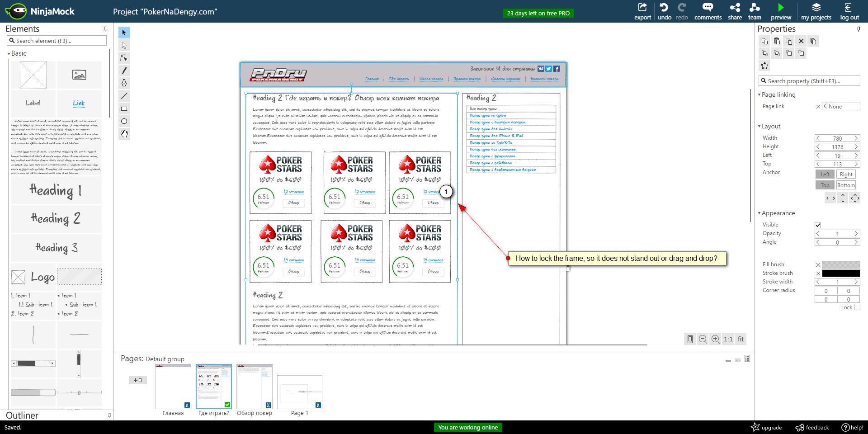The image size is (868, 434).
Task: Click the black Stroke brush swatch
Action: (840, 274)
